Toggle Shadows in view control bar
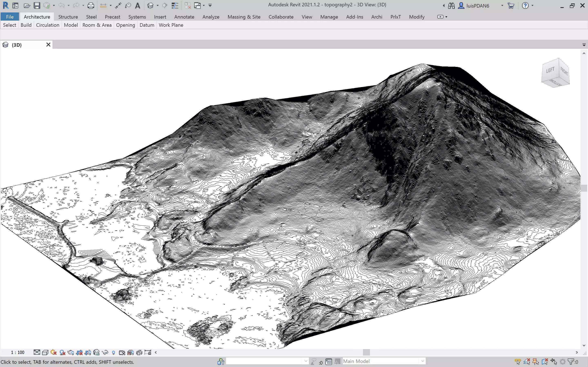The width and height of the screenshot is (588, 367). [x=62, y=353]
